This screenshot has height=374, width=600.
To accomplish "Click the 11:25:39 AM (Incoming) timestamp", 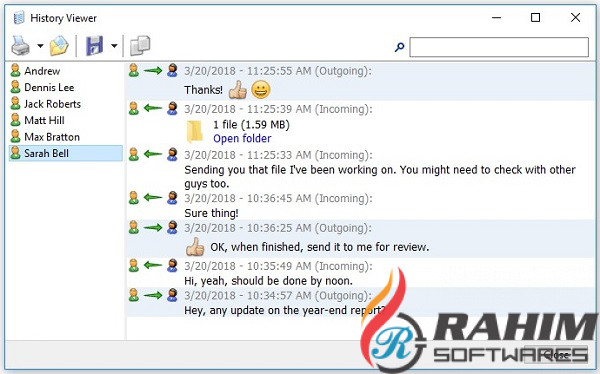I will (278, 109).
